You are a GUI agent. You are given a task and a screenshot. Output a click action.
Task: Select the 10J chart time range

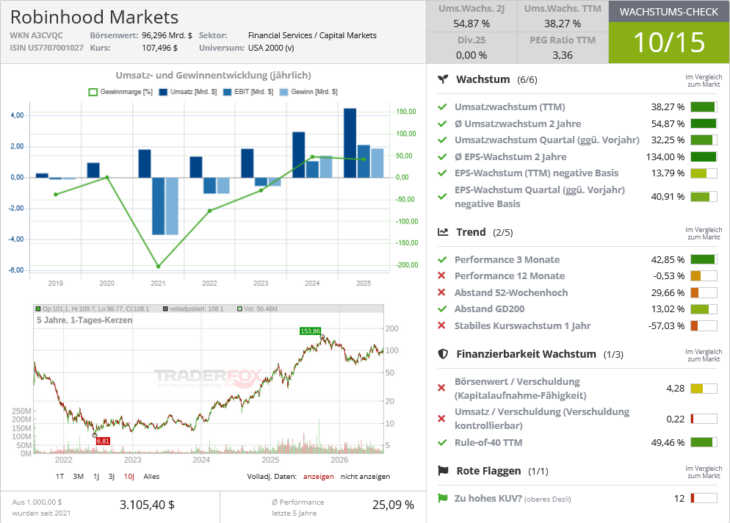click(x=129, y=476)
